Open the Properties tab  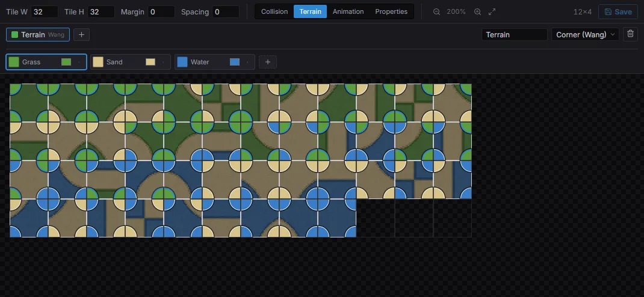pyautogui.click(x=391, y=11)
